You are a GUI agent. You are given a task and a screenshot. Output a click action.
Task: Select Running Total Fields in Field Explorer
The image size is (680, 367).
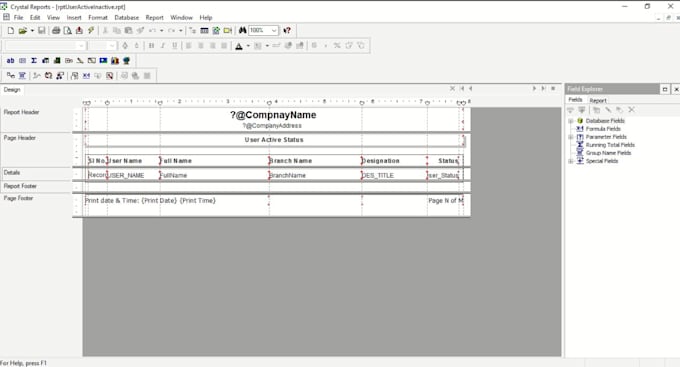pyautogui.click(x=610, y=145)
